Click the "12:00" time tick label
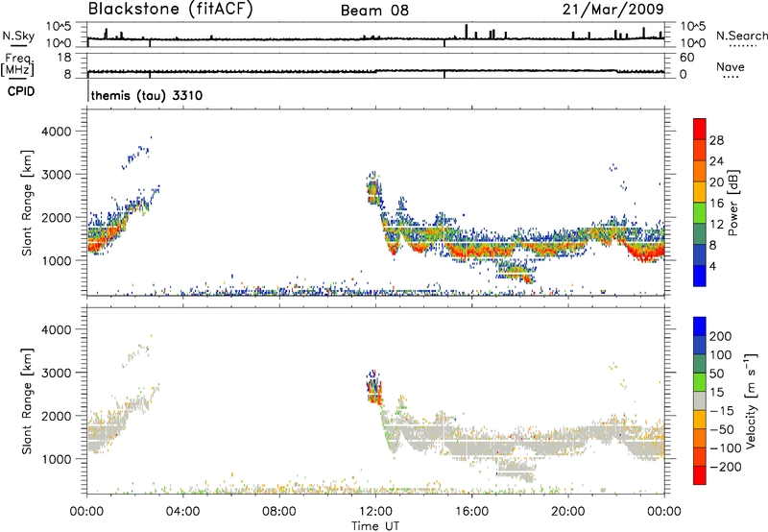 (x=375, y=512)
